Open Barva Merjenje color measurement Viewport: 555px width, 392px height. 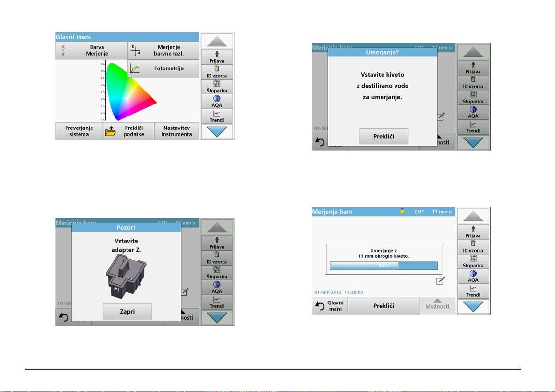click(x=91, y=50)
